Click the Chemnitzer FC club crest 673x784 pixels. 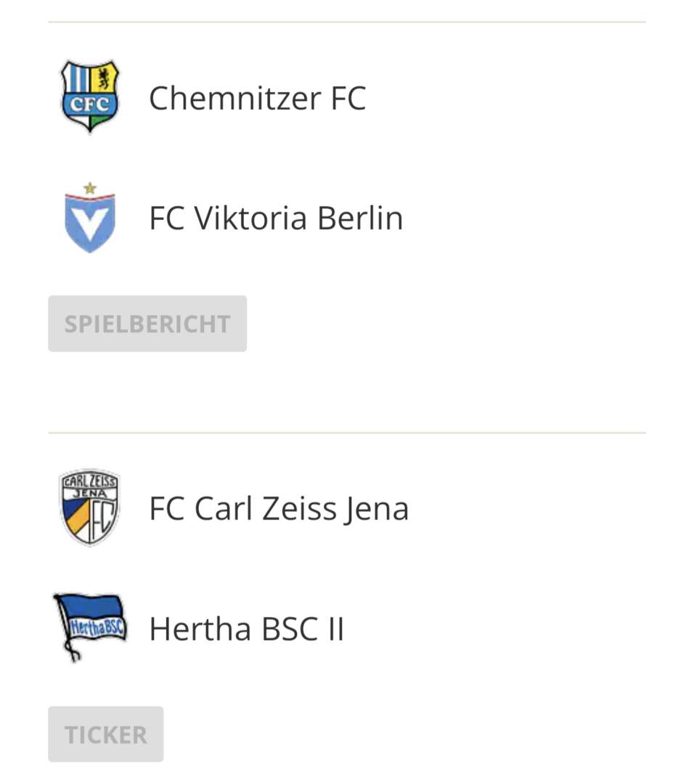(89, 97)
